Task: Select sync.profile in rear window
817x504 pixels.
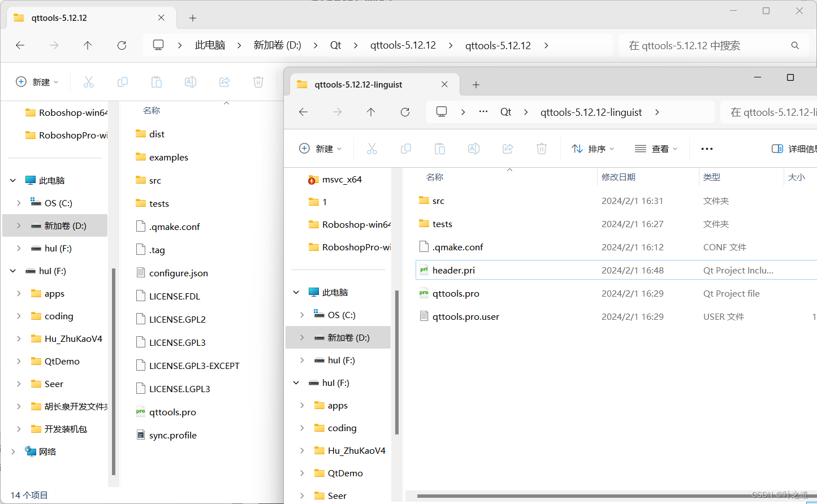Action: point(173,435)
